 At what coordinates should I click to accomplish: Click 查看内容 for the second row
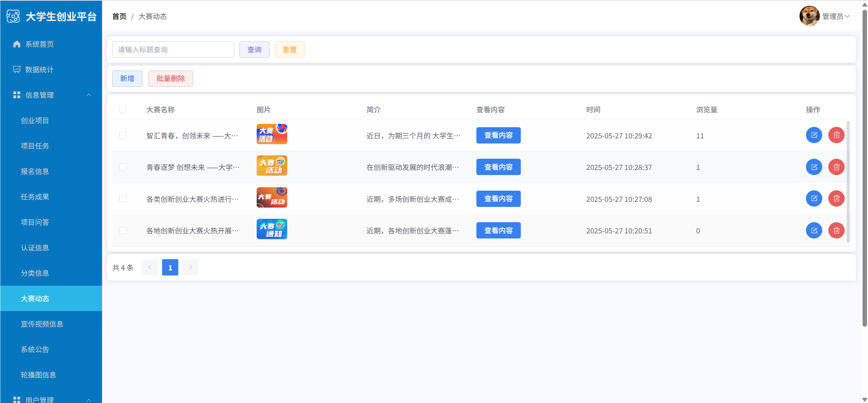click(x=498, y=167)
